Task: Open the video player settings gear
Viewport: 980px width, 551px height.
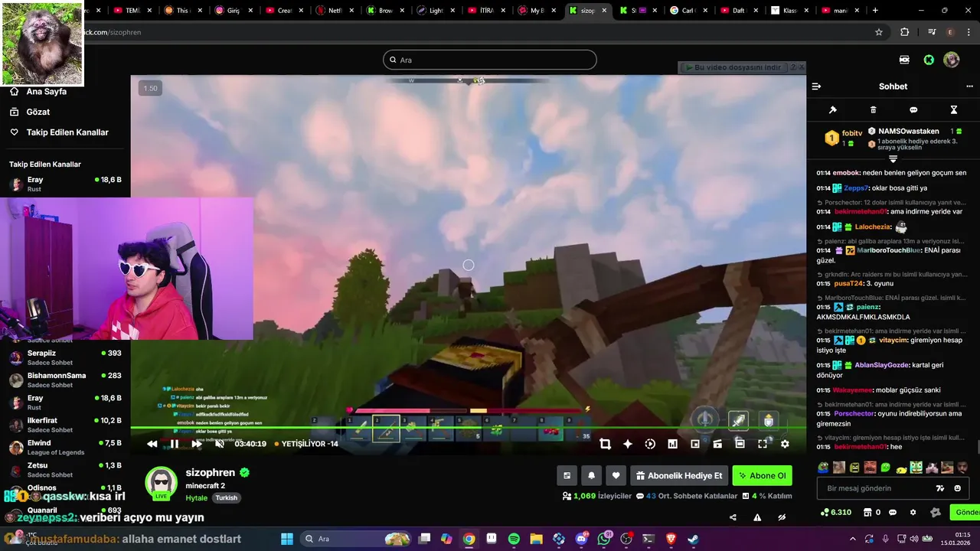Action: click(x=785, y=444)
